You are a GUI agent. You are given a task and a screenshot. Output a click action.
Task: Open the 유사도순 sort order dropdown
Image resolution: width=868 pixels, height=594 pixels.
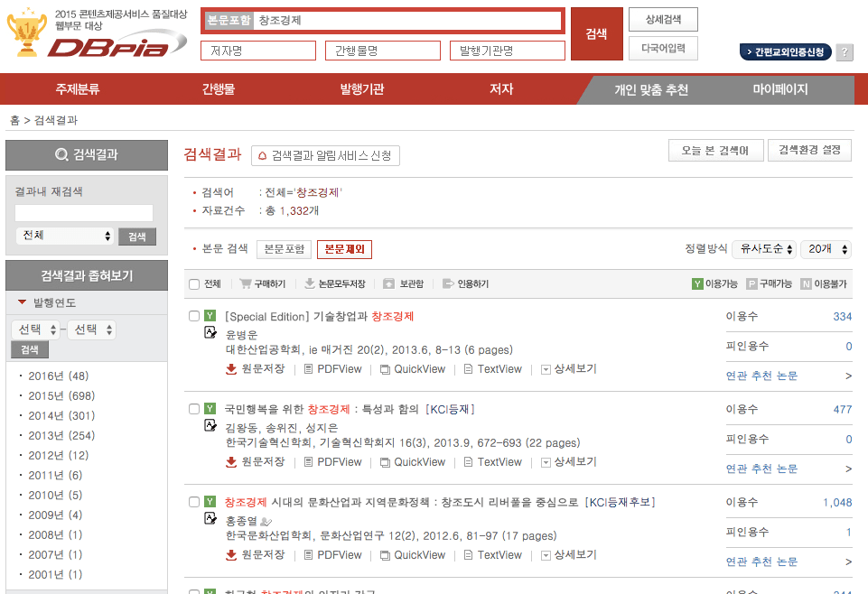click(766, 249)
